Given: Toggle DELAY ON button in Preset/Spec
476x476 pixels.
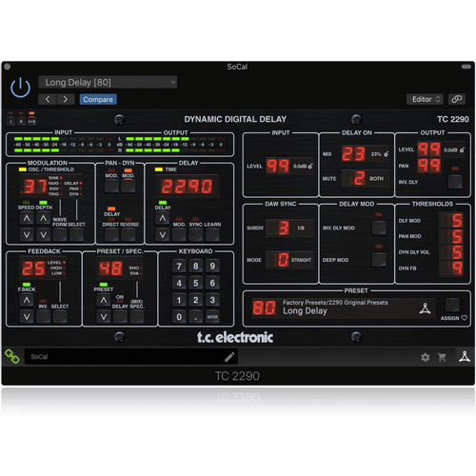Looking at the screenshot, I should click(120, 316).
